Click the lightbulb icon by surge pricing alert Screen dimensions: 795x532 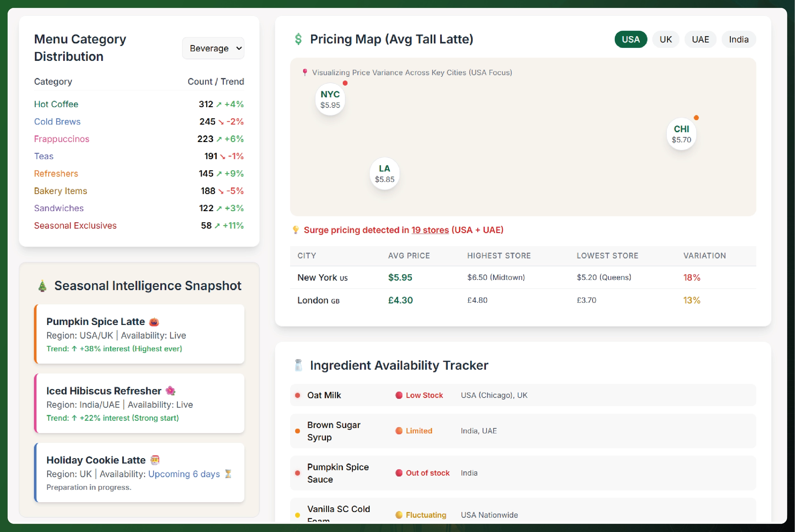(x=296, y=230)
